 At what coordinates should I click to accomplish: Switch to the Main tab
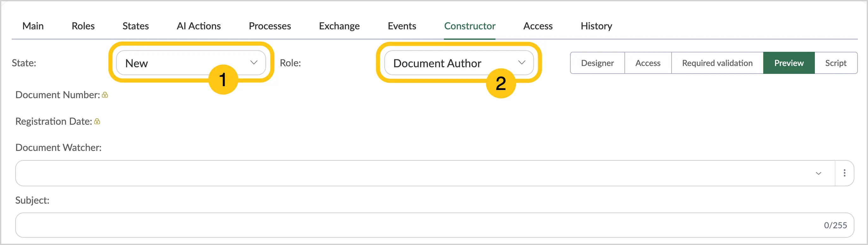coord(33,26)
